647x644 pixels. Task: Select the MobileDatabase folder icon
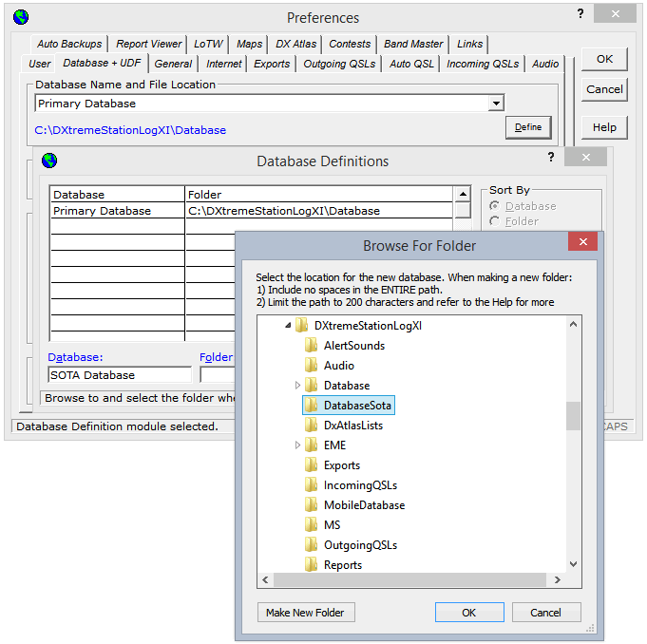tap(311, 504)
